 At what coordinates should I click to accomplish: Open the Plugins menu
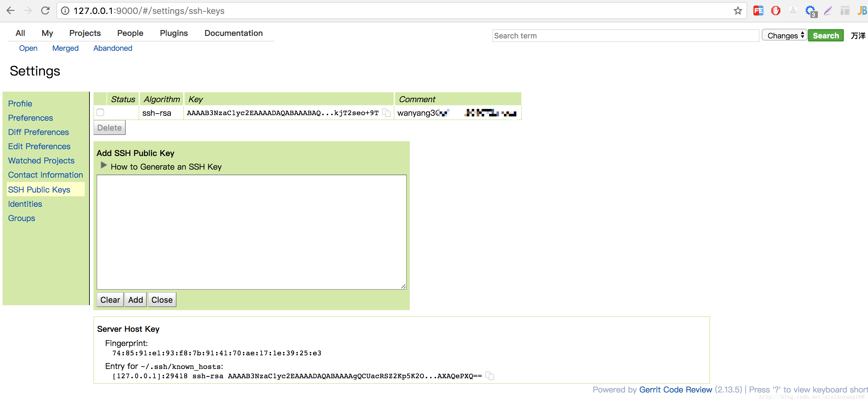coord(174,33)
